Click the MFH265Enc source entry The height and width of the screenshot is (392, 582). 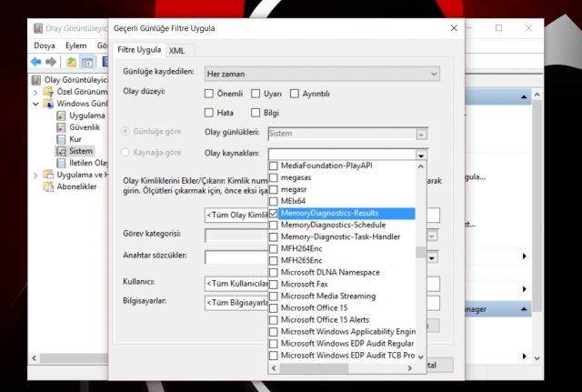point(301,261)
